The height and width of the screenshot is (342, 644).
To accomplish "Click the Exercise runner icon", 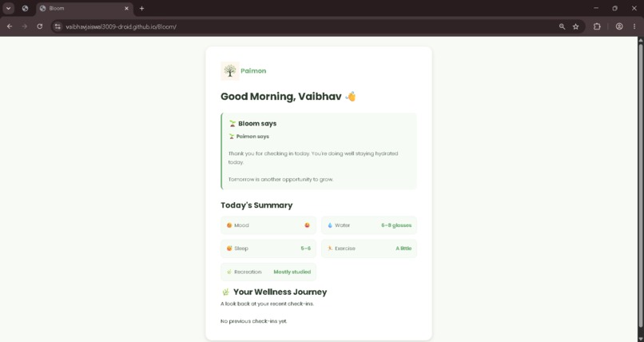I will pyautogui.click(x=330, y=248).
